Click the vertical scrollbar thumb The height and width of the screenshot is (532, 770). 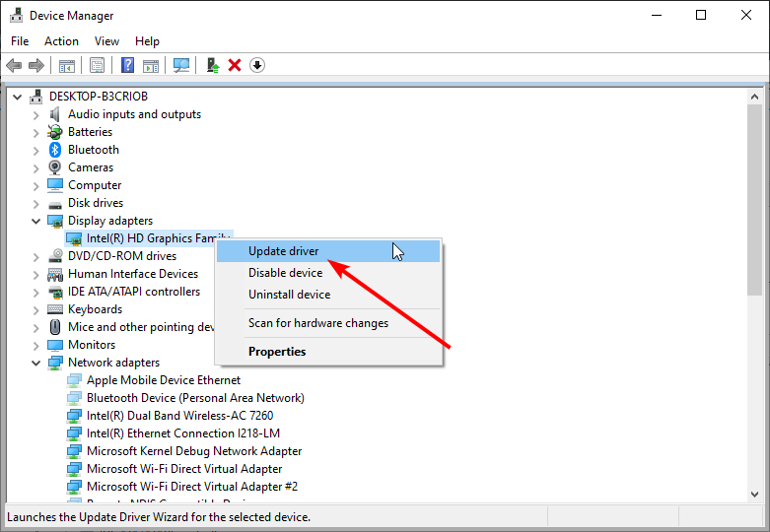pos(755,200)
